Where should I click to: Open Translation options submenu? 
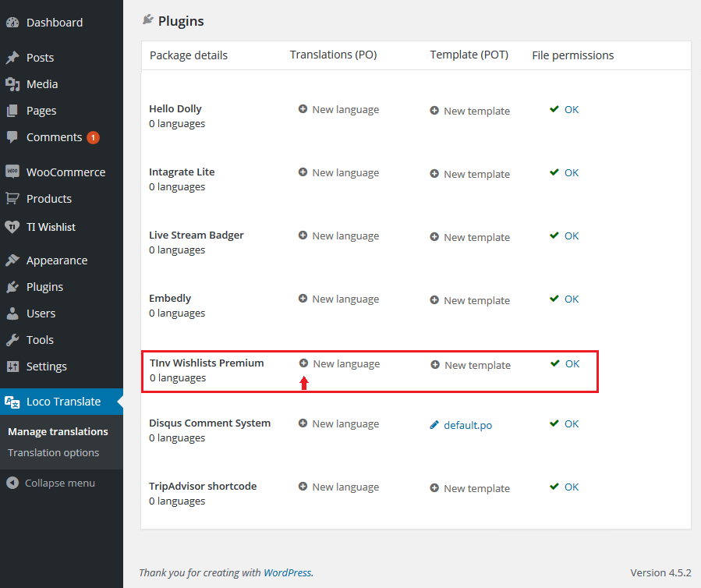click(x=53, y=452)
